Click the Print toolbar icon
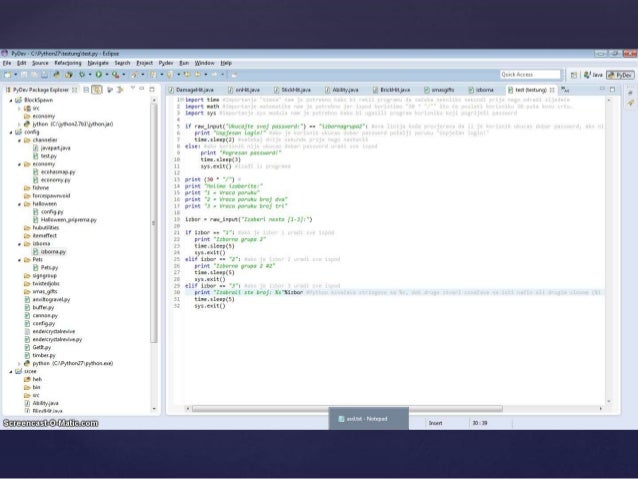638x479 pixels. (44, 74)
